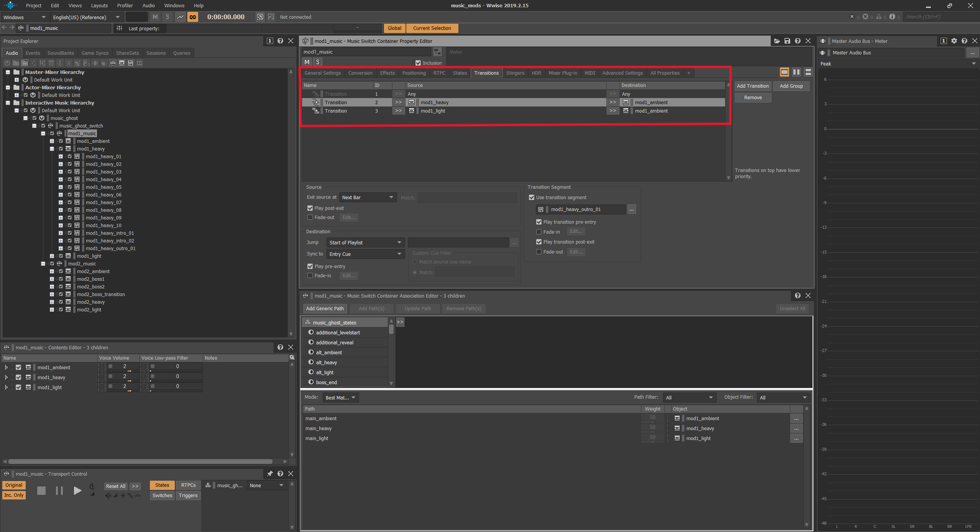Click the Add Generic Path button
The height and width of the screenshot is (532, 980).
[x=325, y=309]
